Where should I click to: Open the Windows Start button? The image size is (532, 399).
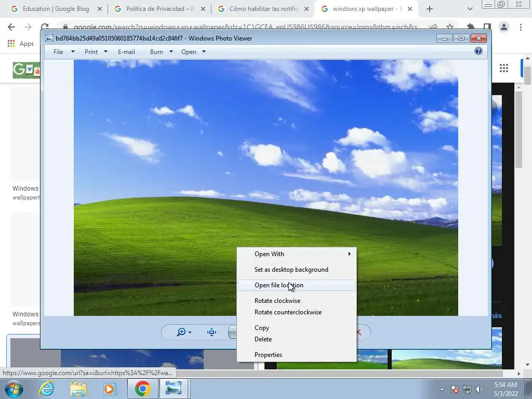pyautogui.click(x=14, y=389)
